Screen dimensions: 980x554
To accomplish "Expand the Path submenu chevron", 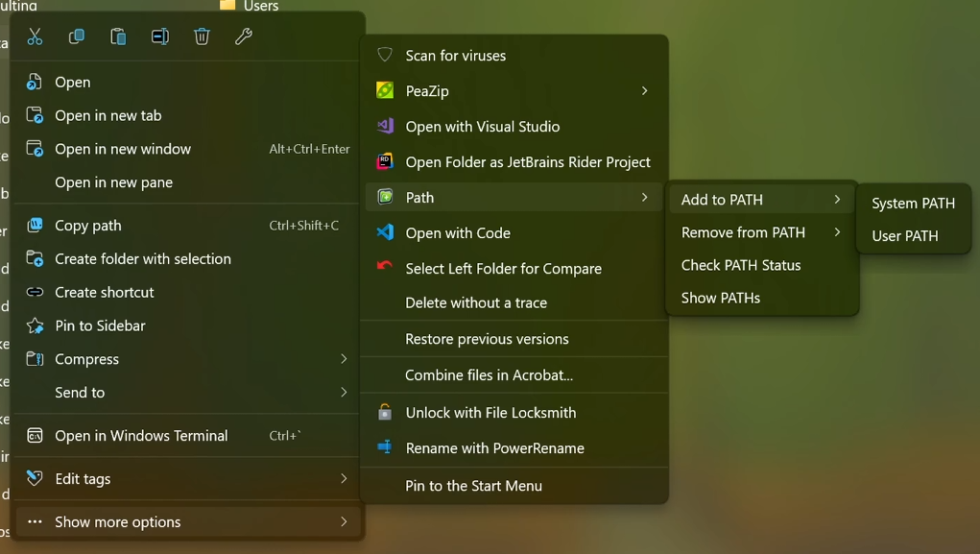I will 644,197.
